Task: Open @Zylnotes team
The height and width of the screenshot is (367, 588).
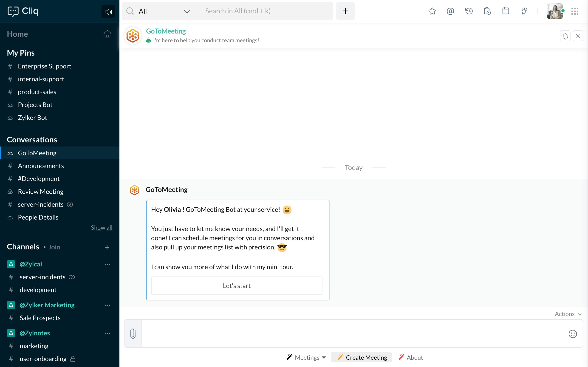Action: (35, 333)
